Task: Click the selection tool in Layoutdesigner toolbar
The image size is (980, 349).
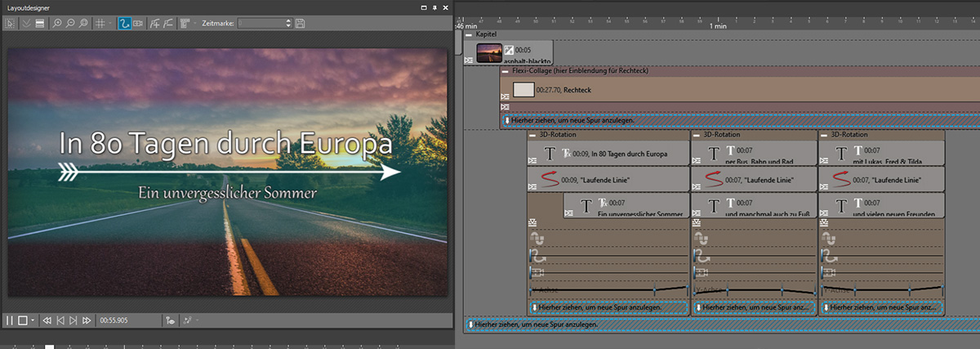Action: point(11,24)
